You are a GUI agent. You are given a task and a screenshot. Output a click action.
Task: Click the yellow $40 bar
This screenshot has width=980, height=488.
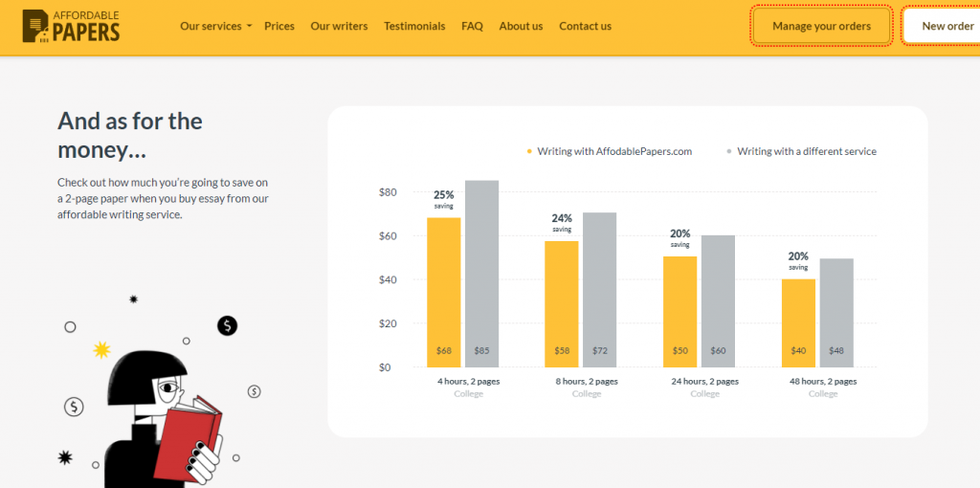pyautogui.click(x=799, y=323)
